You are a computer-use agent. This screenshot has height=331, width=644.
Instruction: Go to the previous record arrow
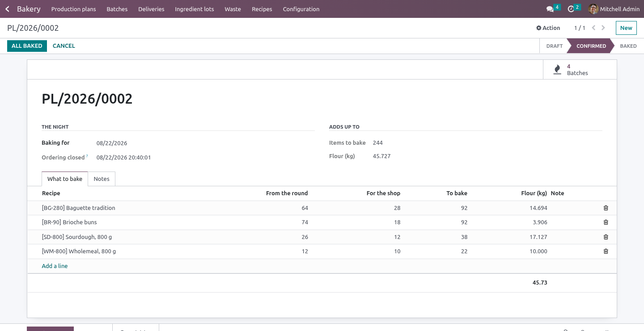593,28
